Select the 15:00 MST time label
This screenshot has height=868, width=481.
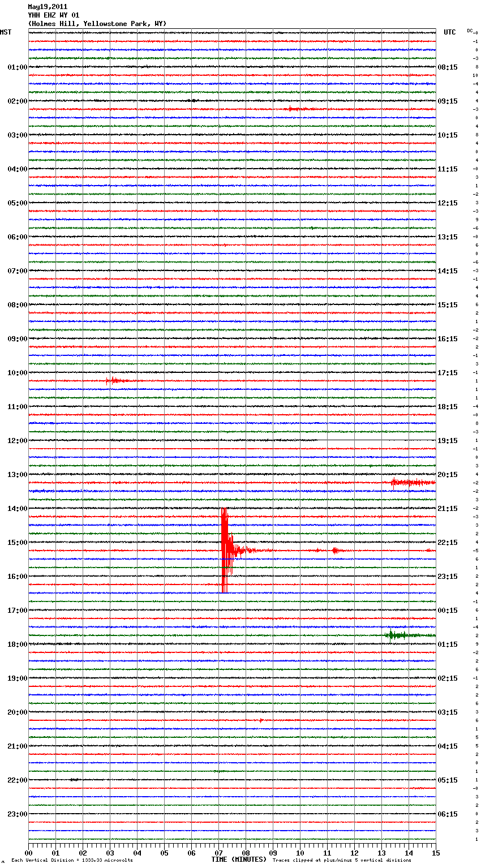tap(18, 543)
